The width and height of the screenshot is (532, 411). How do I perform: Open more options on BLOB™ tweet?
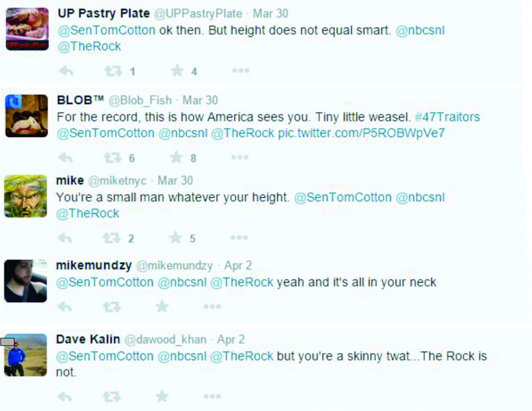click(x=240, y=157)
